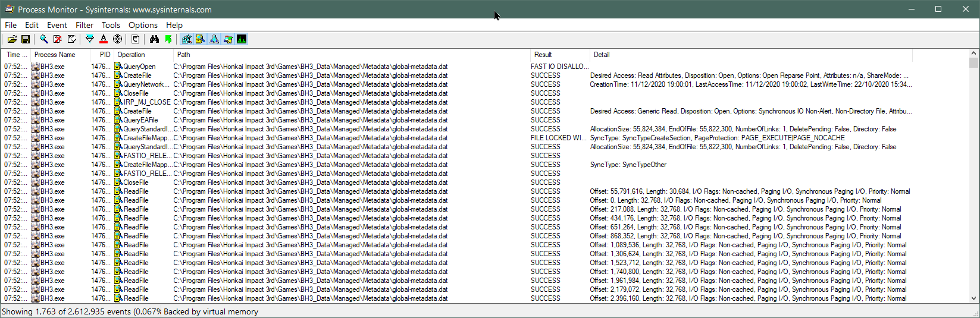Toggle event capture with the magnifier icon
980x318 pixels.
pyautogui.click(x=44, y=39)
